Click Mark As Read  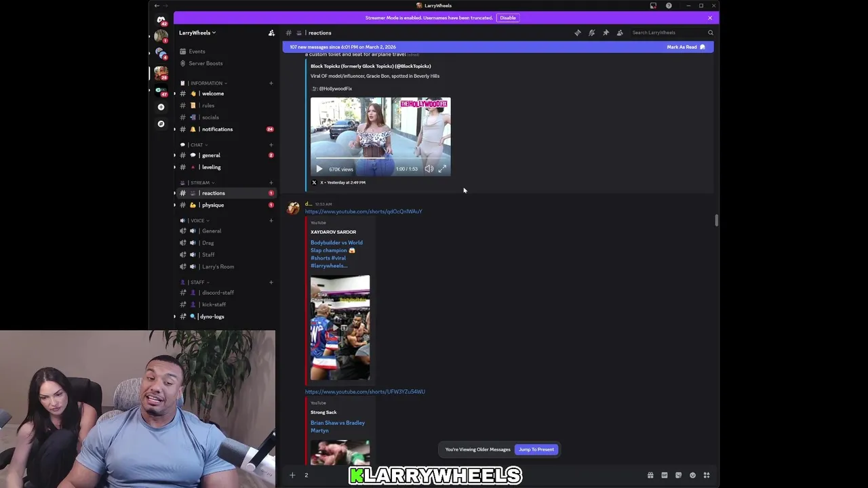[x=686, y=47]
